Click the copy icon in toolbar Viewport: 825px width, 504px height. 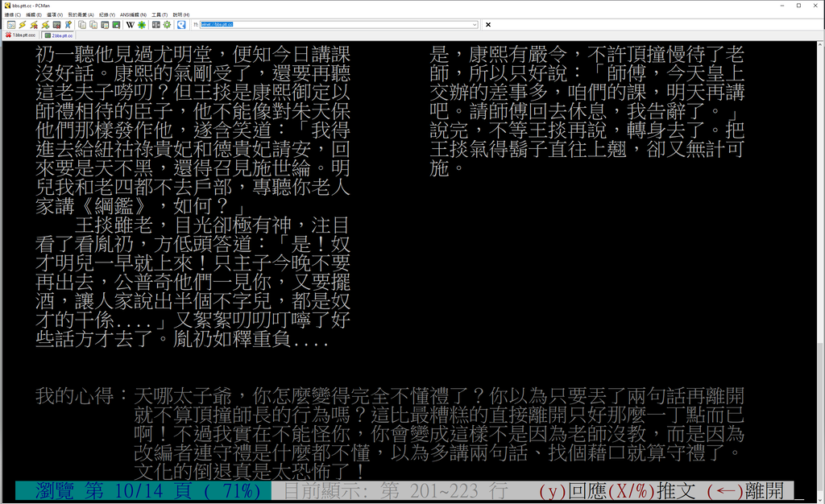(x=82, y=25)
